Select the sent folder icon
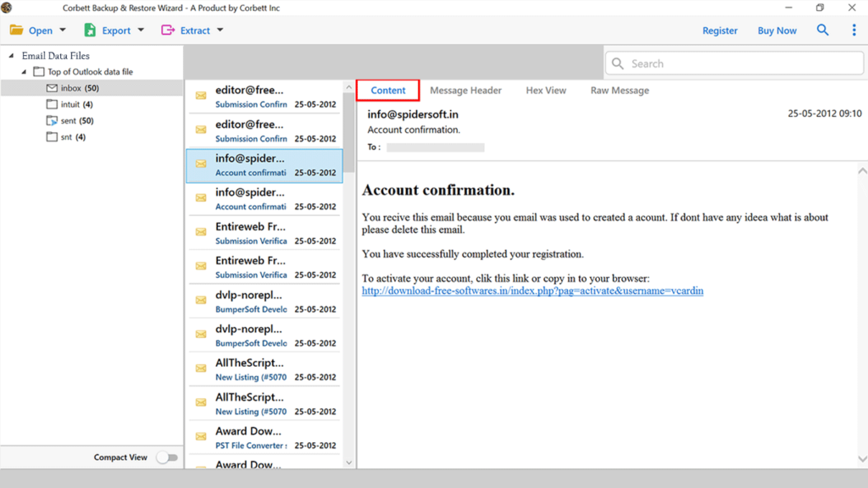 point(53,119)
